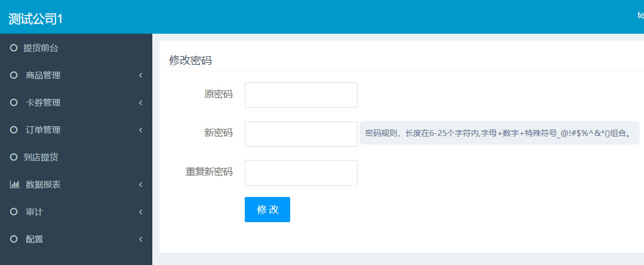This screenshot has width=644, height=265.
Task: Click the circle icon beside 到店提货
Action: [x=14, y=157]
